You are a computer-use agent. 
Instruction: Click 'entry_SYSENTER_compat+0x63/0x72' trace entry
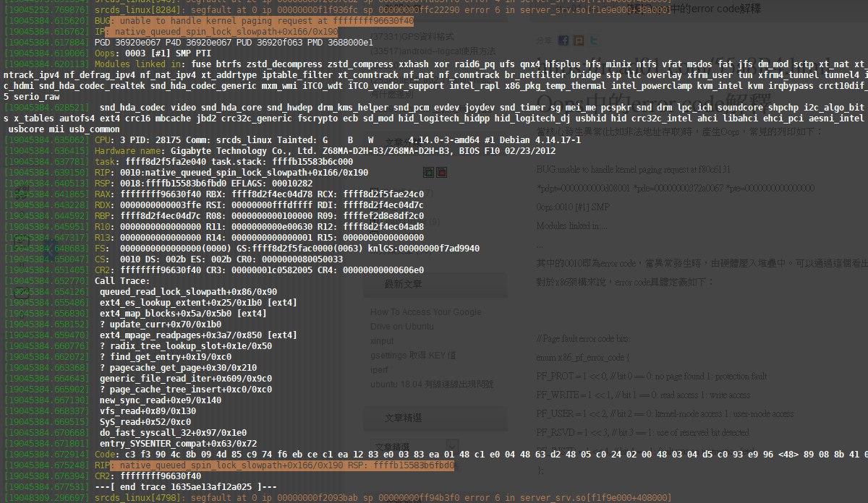click(x=178, y=442)
